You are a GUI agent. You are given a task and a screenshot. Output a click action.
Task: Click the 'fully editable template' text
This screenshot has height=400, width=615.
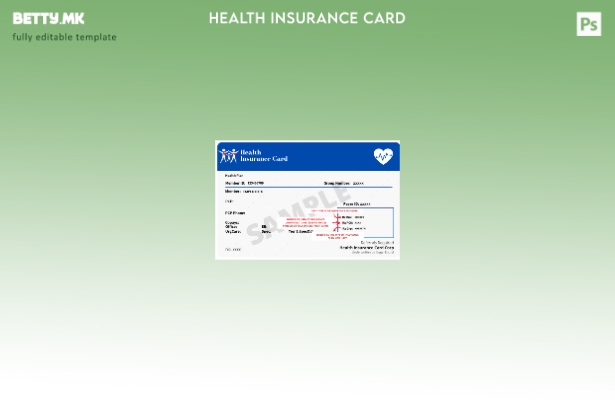tap(64, 37)
